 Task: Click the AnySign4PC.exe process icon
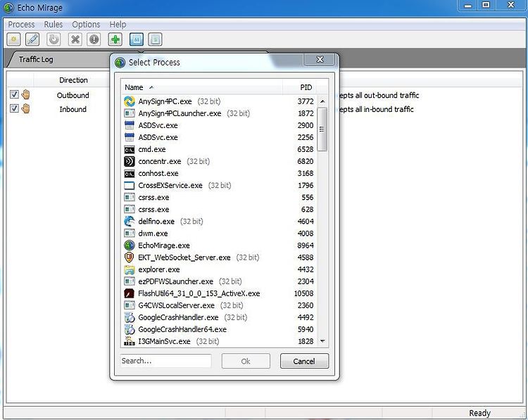coord(130,101)
